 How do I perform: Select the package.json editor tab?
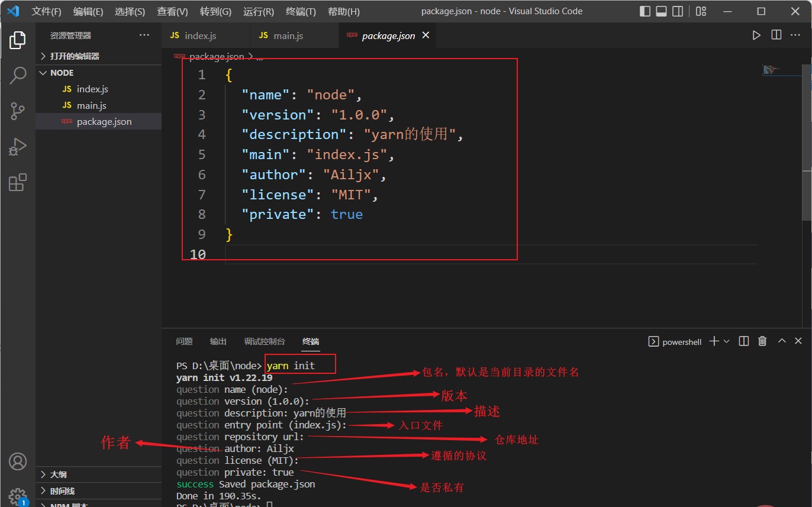pyautogui.click(x=388, y=35)
